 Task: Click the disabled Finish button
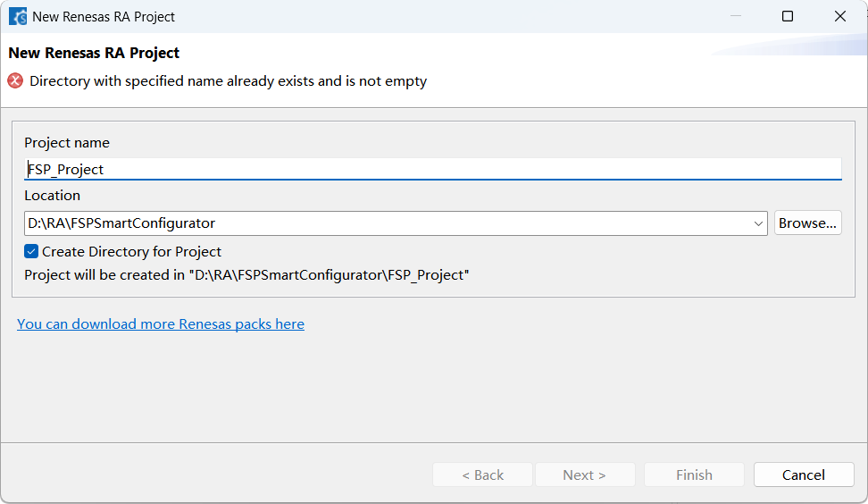[x=694, y=475]
